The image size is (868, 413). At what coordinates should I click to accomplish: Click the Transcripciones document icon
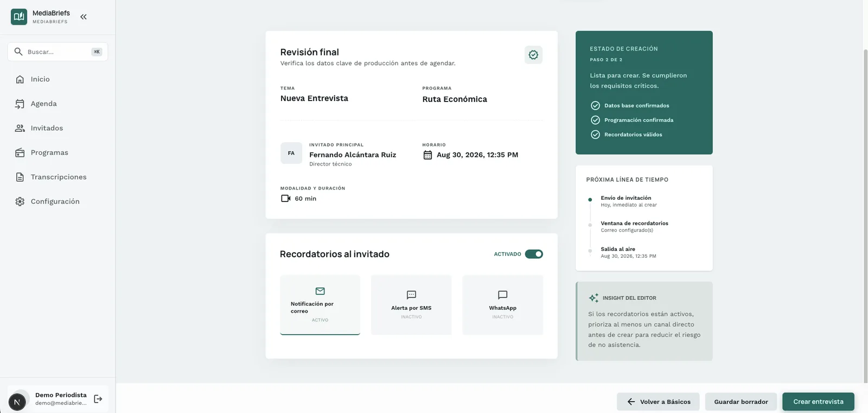click(20, 177)
